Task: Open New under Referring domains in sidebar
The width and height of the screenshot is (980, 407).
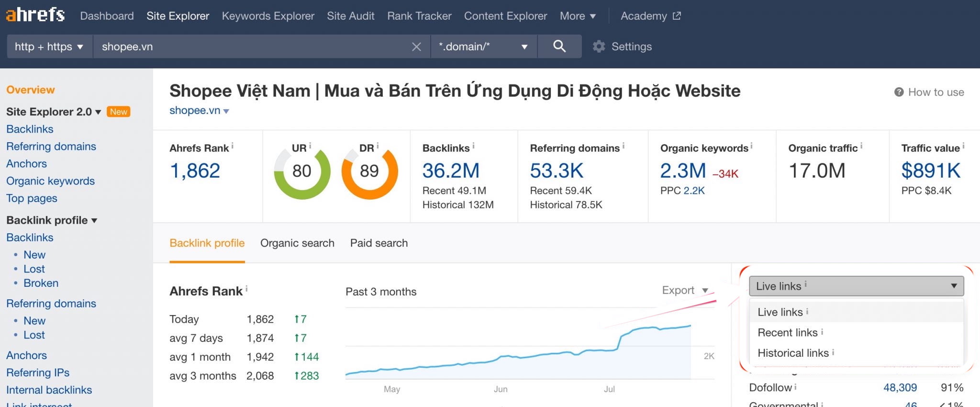Action: point(34,321)
